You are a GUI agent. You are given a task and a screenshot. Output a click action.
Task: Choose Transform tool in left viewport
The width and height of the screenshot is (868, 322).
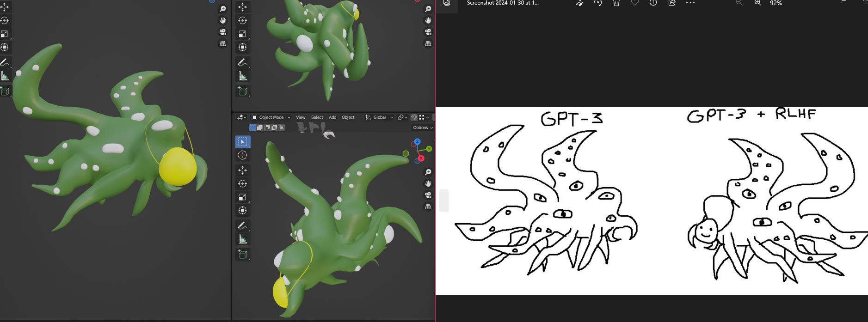[x=5, y=47]
